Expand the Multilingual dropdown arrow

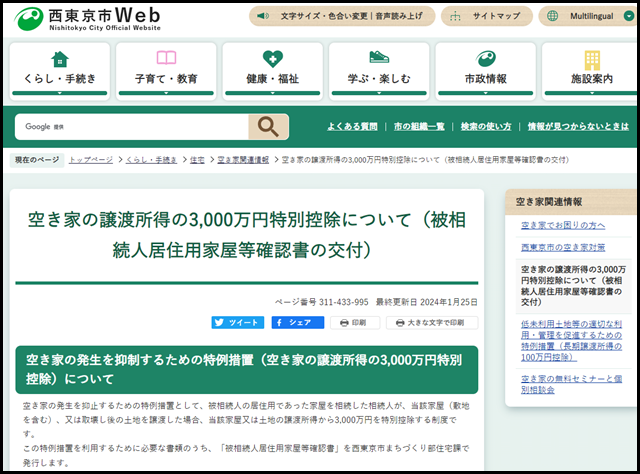pos(629,16)
